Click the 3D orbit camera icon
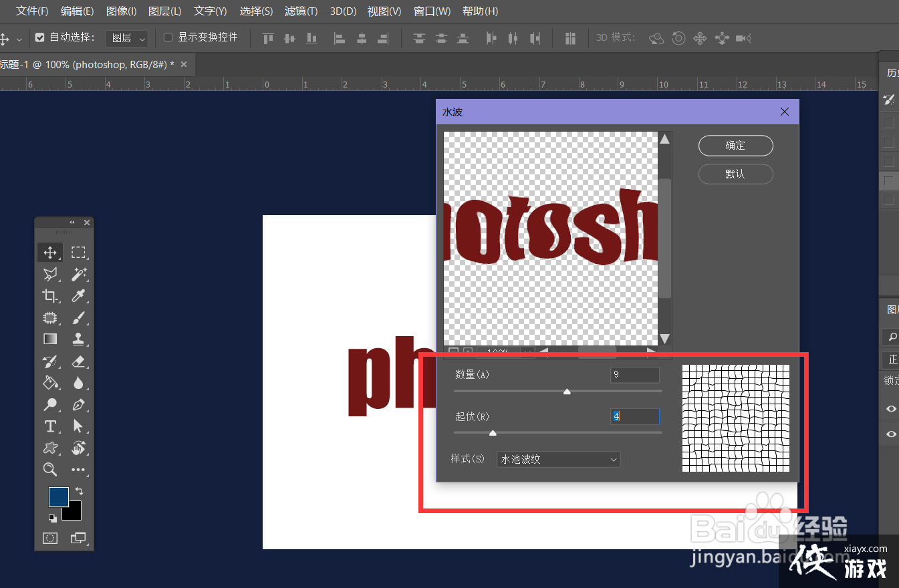 point(657,38)
